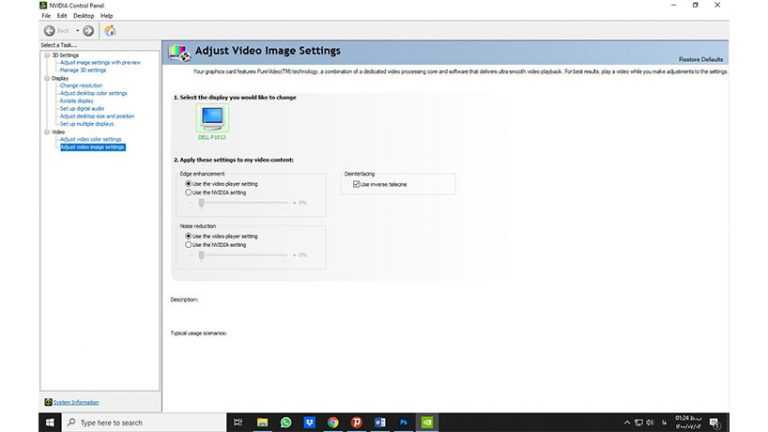768x432 pixels.
Task: Open Task View on the taskbar
Action: click(x=239, y=422)
